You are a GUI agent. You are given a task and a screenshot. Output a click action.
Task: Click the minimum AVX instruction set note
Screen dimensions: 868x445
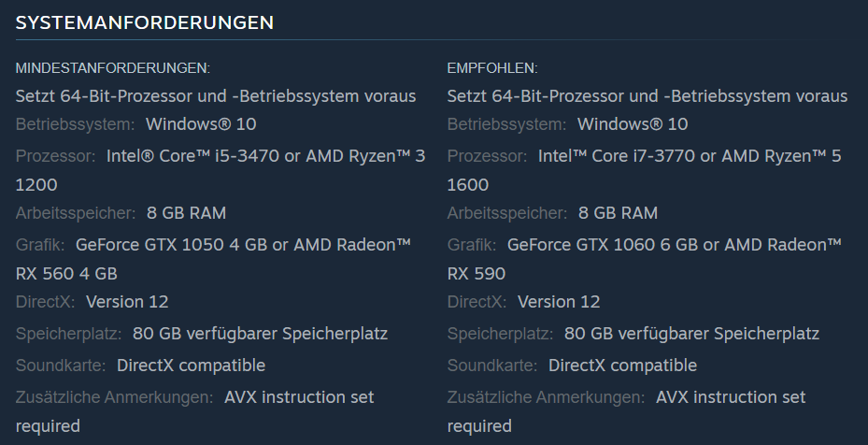click(x=299, y=397)
